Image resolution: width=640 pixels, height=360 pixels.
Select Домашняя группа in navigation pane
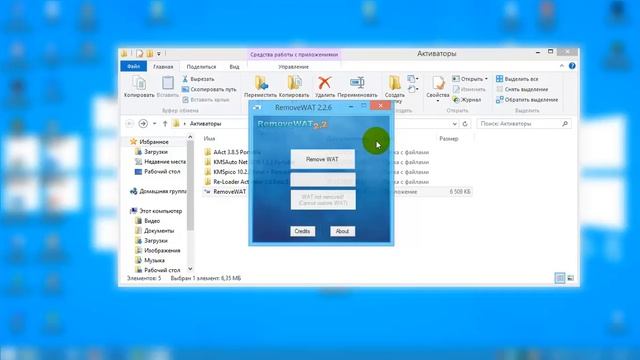pos(158,191)
